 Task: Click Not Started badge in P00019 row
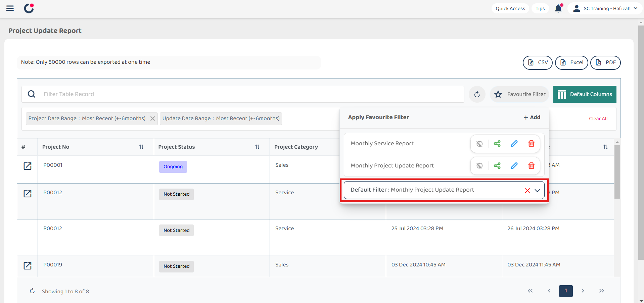(176, 266)
